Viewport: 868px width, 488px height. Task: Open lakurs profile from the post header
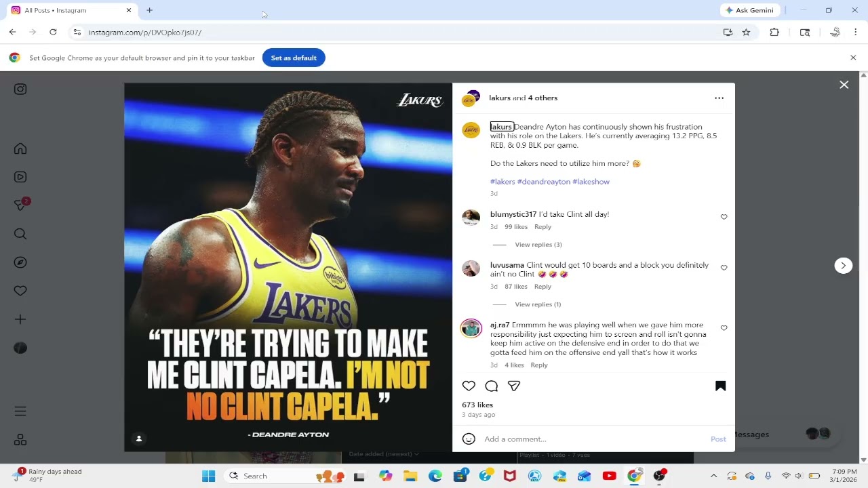point(500,98)
